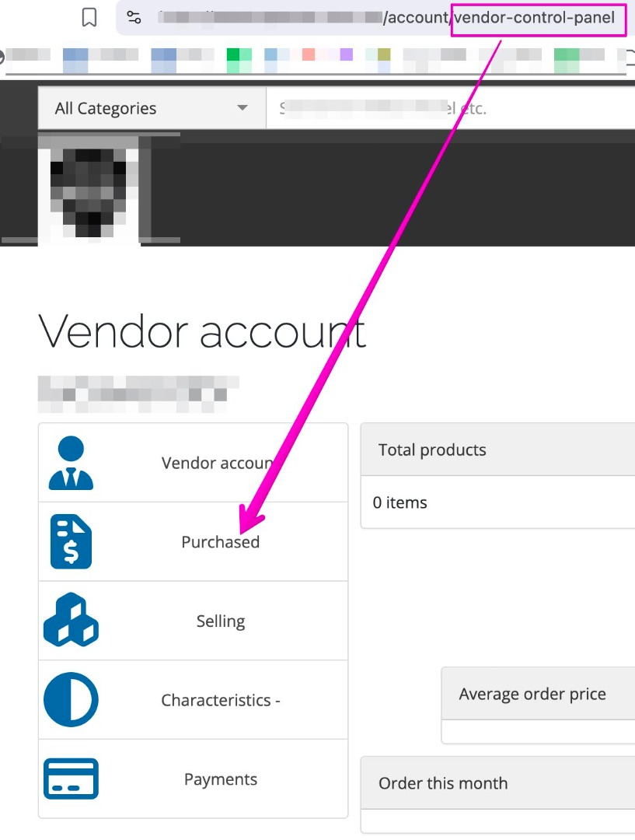Screen dimensions: 635x840
Task: Open the site settings icon in the address bar
Action: pyautogui.click(x=134, y=18)
